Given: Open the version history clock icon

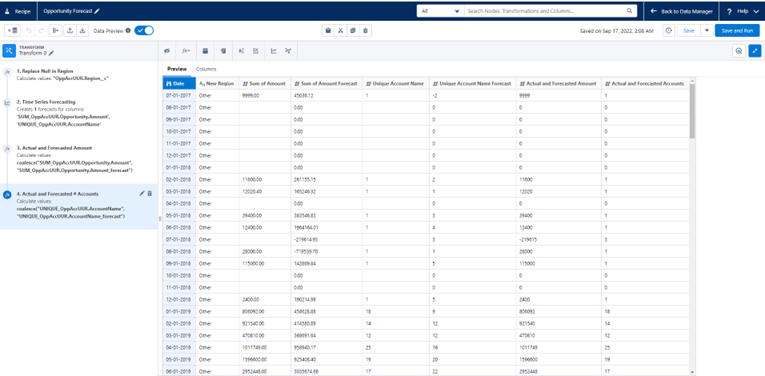Looking at the screenshot, I should [668, 31].
